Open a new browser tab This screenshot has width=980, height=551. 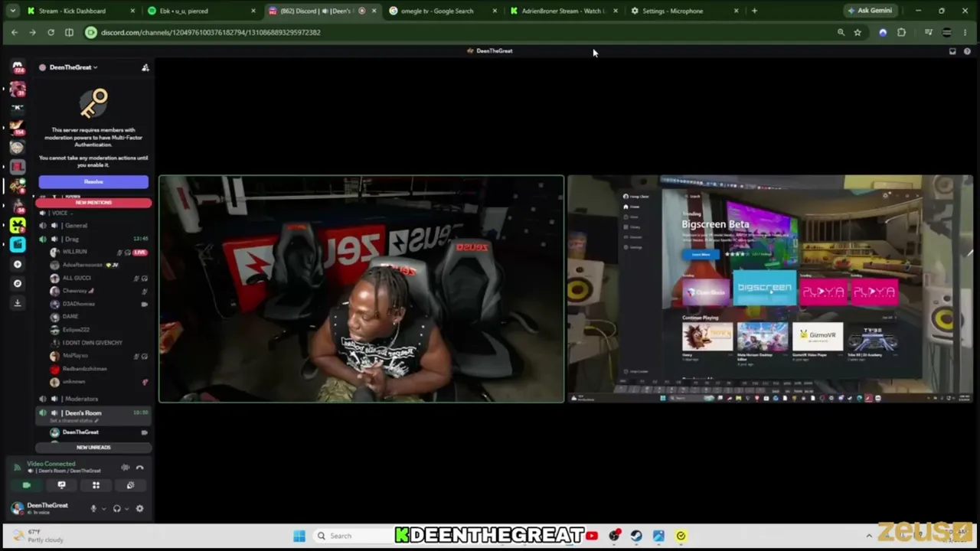click(754, 11)
